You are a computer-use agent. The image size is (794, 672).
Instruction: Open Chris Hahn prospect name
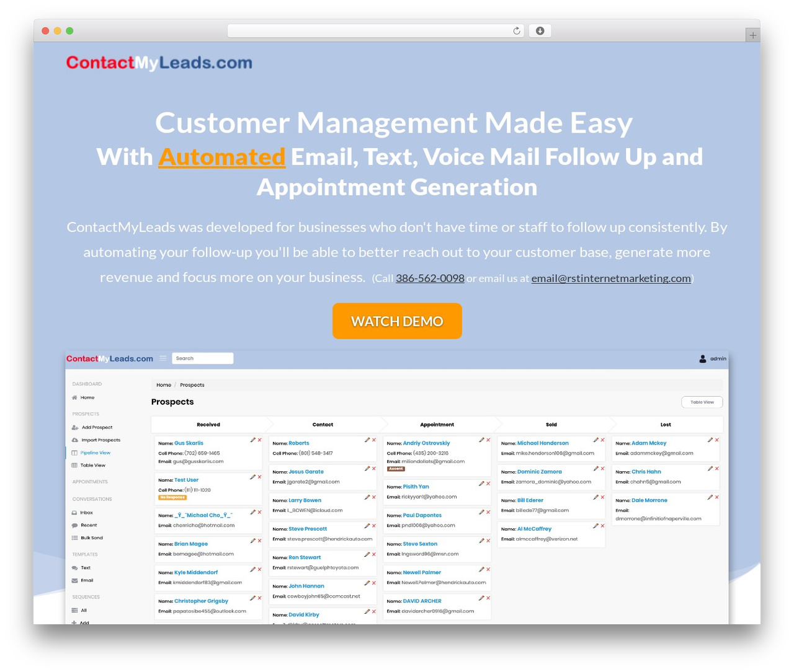(646, 472)
